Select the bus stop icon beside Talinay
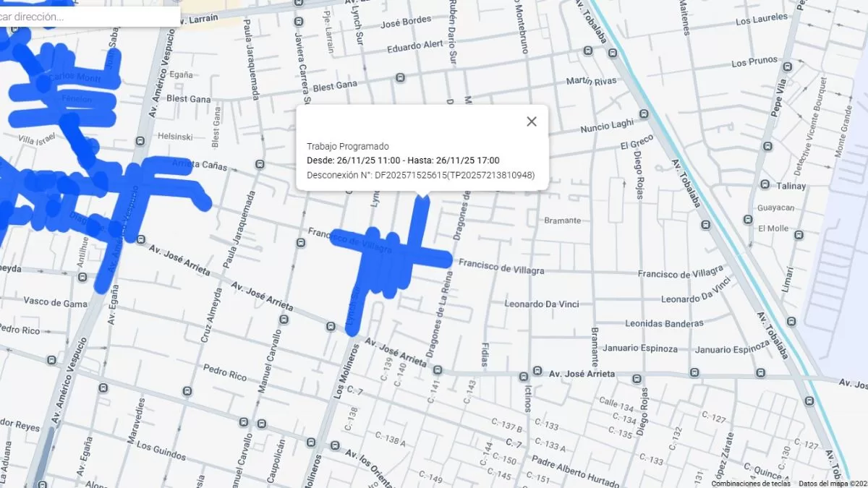Viewport: 868px width, 488px height. click(x=765, y=185)
